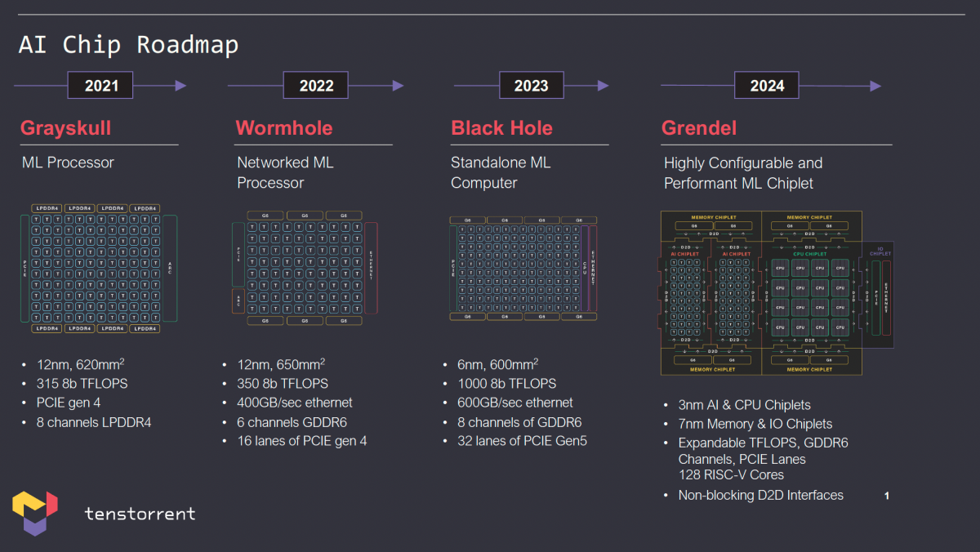Open the Black Hole chip diagram

click(523, 268)
